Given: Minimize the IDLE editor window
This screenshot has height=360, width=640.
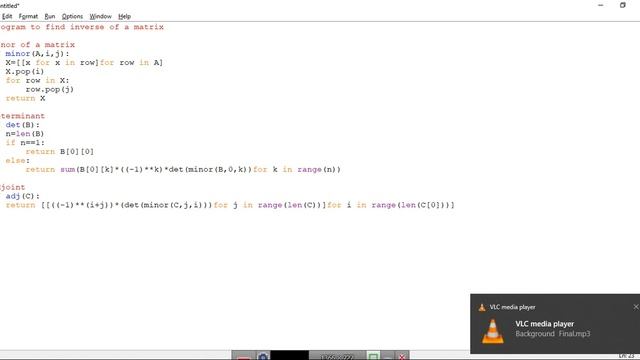Looking at the screenshot, I should (600, 5).
